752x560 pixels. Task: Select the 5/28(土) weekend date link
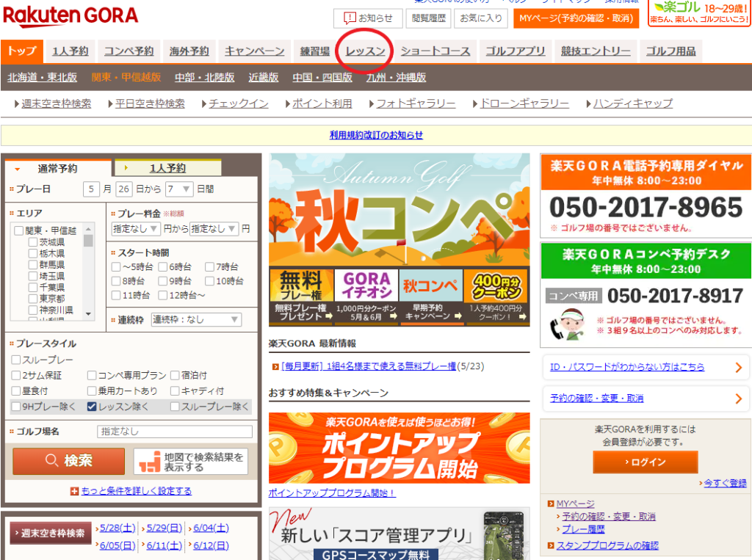(117, 528)
